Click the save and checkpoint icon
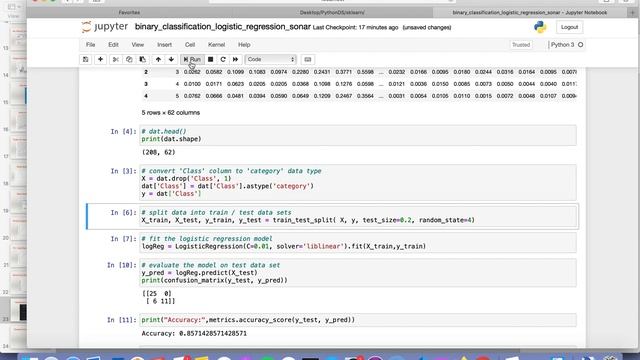 tap(85, 59)
